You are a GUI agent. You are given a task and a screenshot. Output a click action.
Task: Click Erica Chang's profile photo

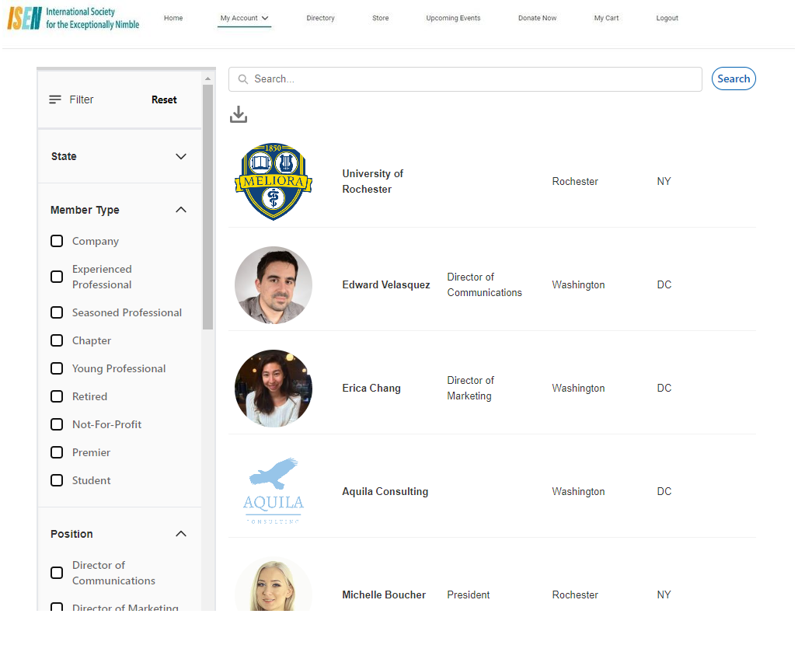(x=274, y=389)
